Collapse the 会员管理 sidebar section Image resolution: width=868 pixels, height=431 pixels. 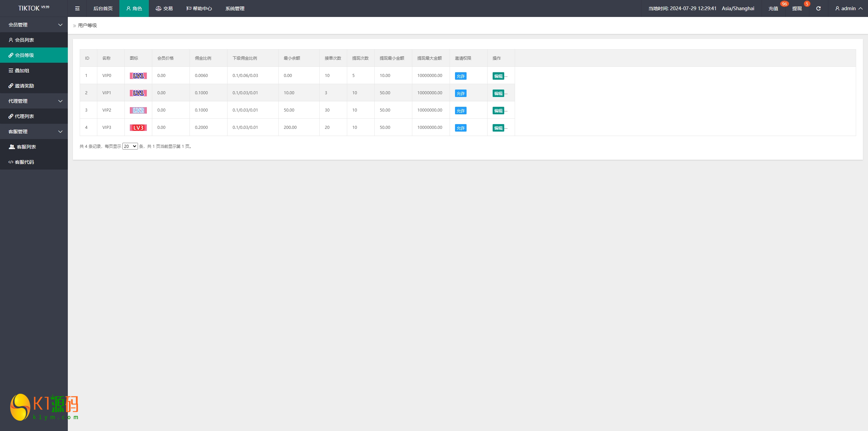pyautogui.click(x=34, y=25)
